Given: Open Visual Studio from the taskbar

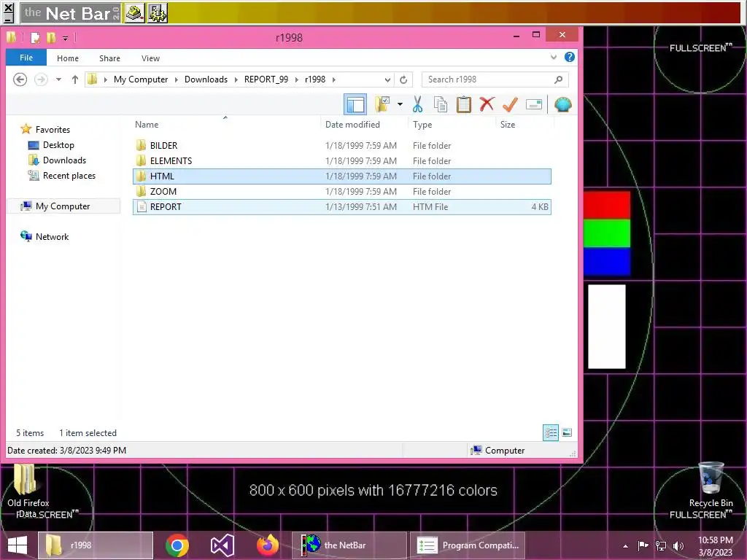Looking at the screenshot, I should click(x=222, y=545).
